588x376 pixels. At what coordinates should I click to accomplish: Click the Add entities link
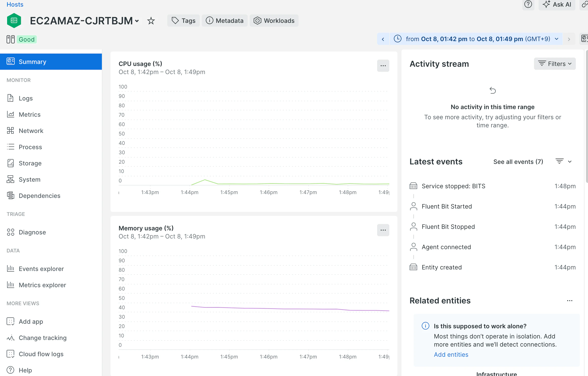(x=451, y=354)
